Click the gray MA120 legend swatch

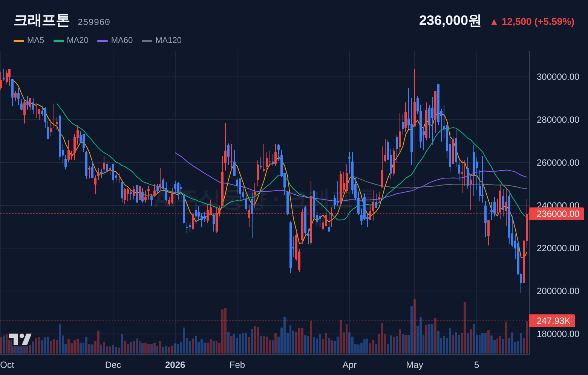coord(147,41)
